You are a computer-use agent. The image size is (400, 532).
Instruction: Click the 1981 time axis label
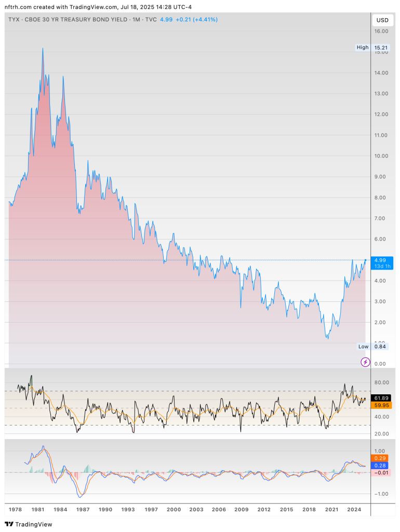pos(37,509)
